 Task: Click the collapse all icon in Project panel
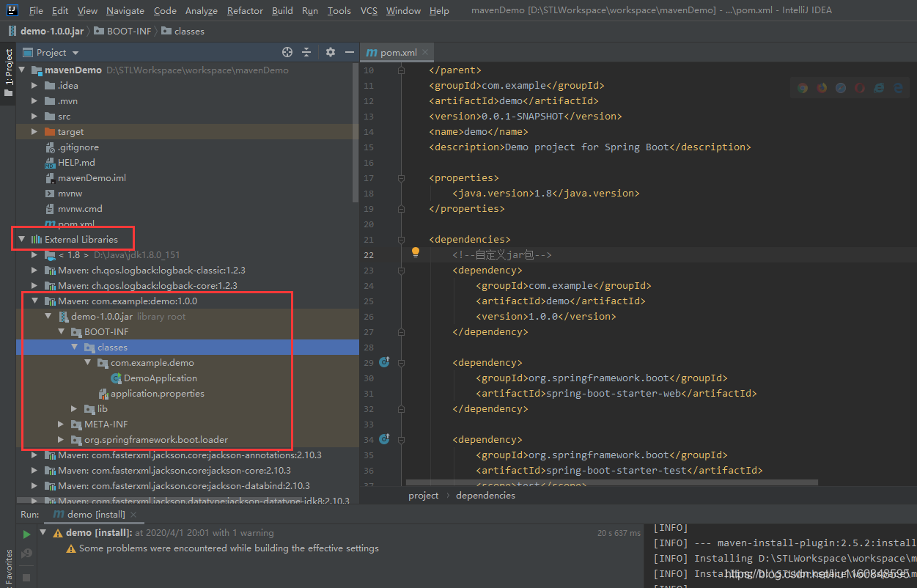coord(306,52)
